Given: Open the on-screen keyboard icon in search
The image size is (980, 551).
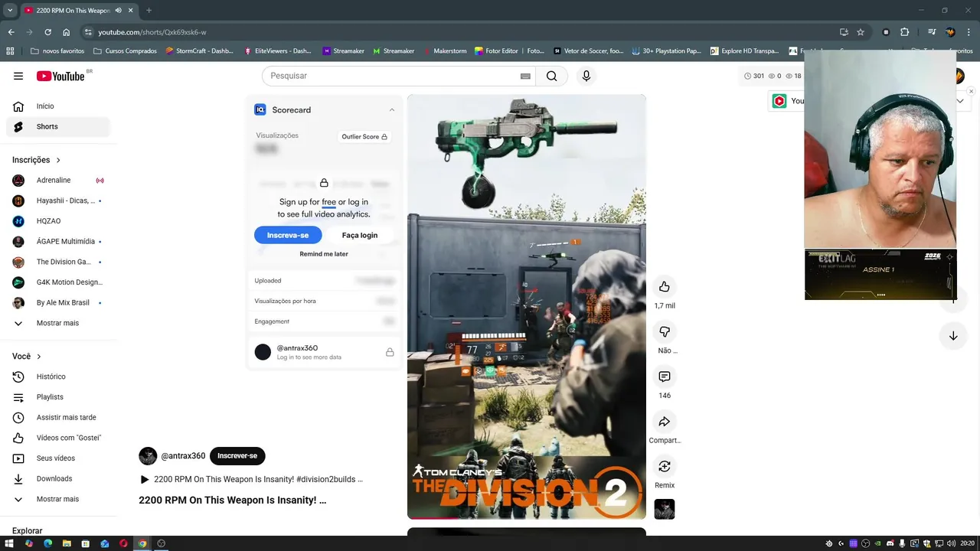Looking at the screenshot, I should pos(525,76).
